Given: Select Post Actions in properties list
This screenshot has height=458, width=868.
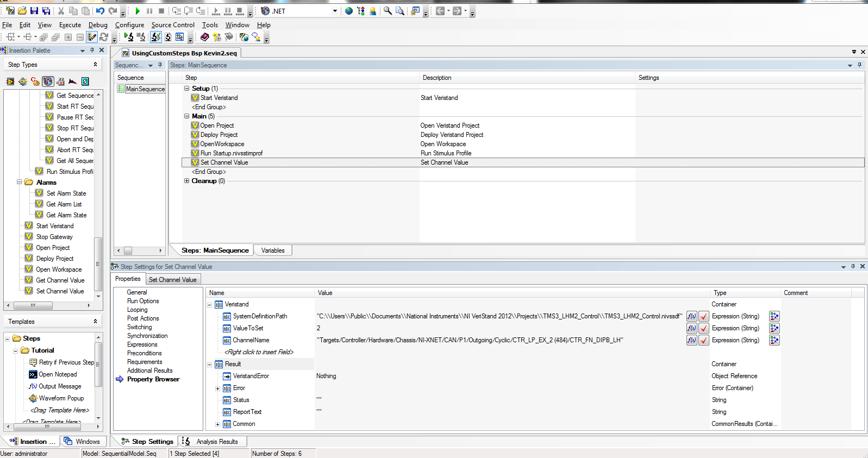Looking at the screenshot, I should [x=143, y=318].
